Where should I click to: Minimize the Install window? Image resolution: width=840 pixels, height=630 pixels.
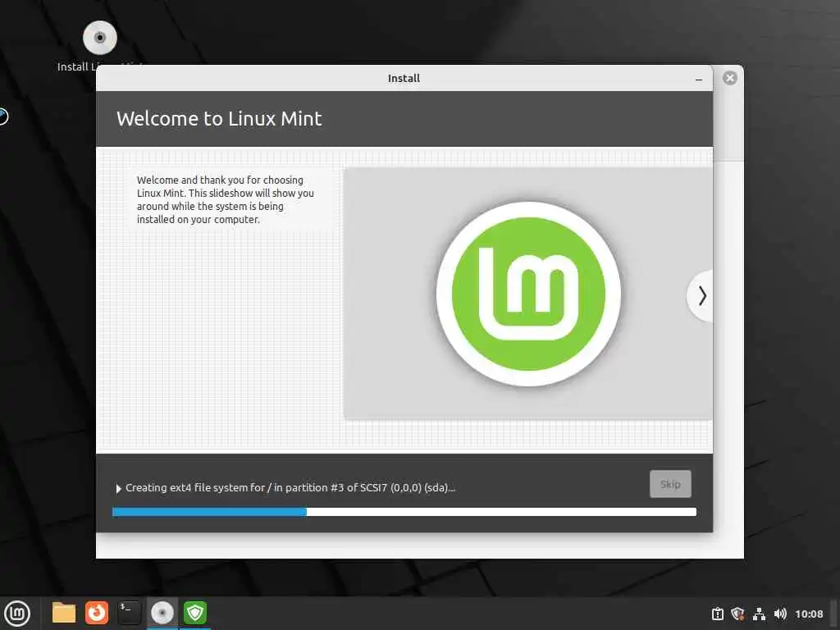click(x=699, y=80)
